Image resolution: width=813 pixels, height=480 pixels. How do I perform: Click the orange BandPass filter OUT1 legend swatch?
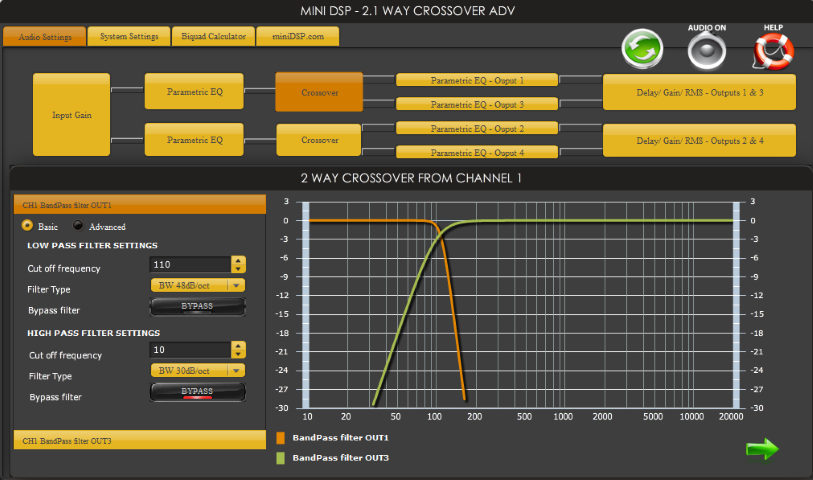(x=281, y=438)
